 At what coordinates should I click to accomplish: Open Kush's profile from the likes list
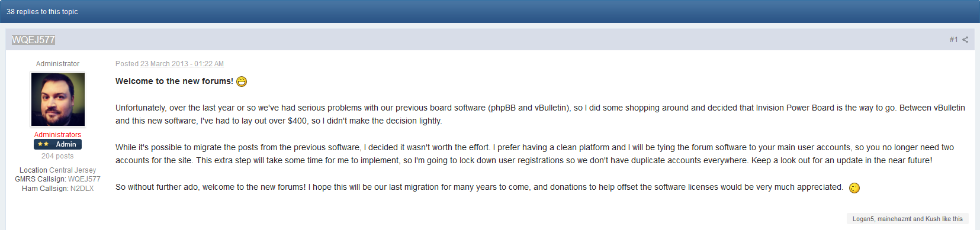pos(933,219)
